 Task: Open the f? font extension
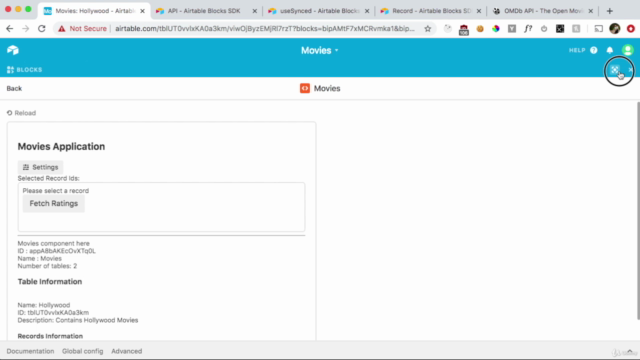(528, 29)
